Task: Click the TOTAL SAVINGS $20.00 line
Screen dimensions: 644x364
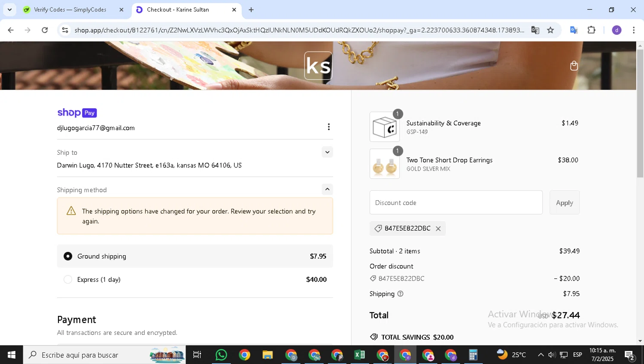Action: coord(412,337)
